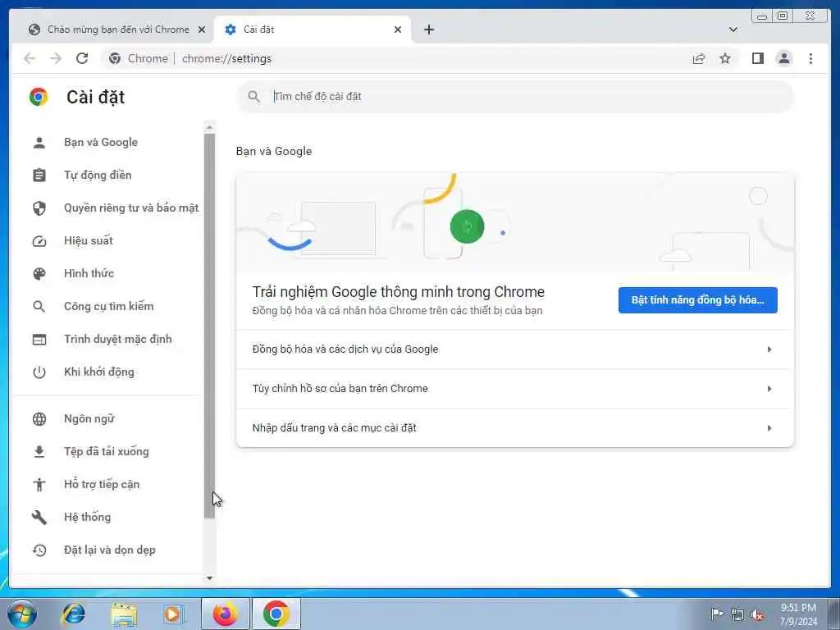Click the accessibility icon for Hỗ trợ tiếp cận
This screenshot has height=630, width=840.
pyautogui.click(x=39, y=484)
